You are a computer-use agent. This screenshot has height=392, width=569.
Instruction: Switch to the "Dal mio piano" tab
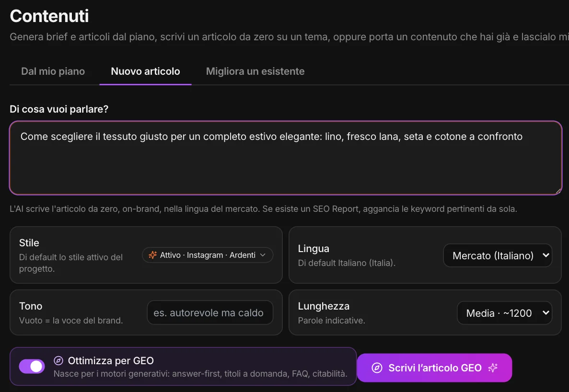pyautogui.click(x=53, y=71)
